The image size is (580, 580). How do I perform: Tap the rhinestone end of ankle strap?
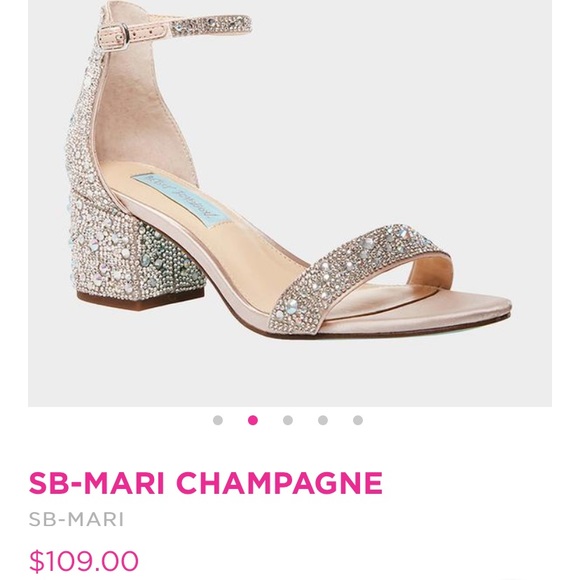tap(211, 24)
